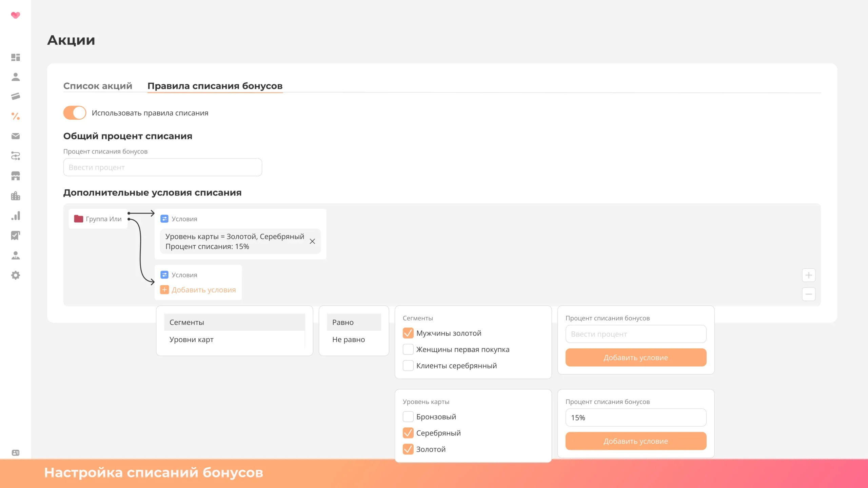This screenshot has width=868, height=488.
Task: Check the Женщины первая покупка checkbox
Action: tap(408, 349)
